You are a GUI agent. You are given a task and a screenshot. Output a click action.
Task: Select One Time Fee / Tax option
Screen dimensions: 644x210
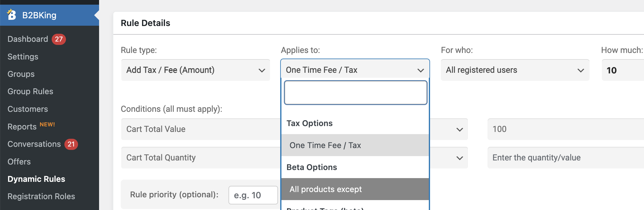click(355, 145)
